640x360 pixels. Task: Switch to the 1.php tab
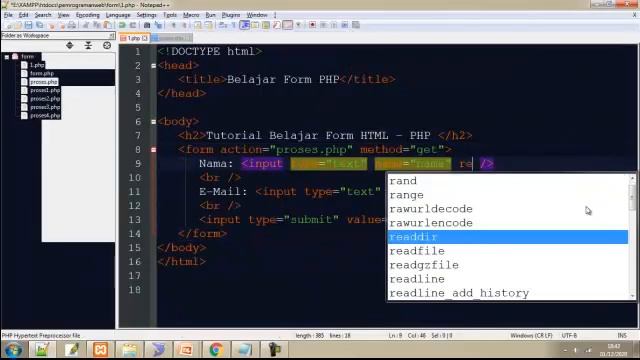pyautogui.click(x=133, y=38)
